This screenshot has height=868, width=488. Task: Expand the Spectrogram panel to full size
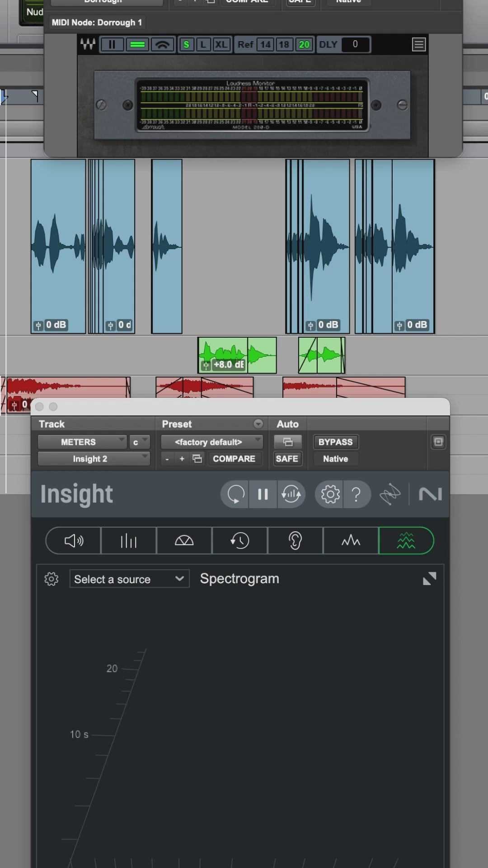[x=429, y=579]
